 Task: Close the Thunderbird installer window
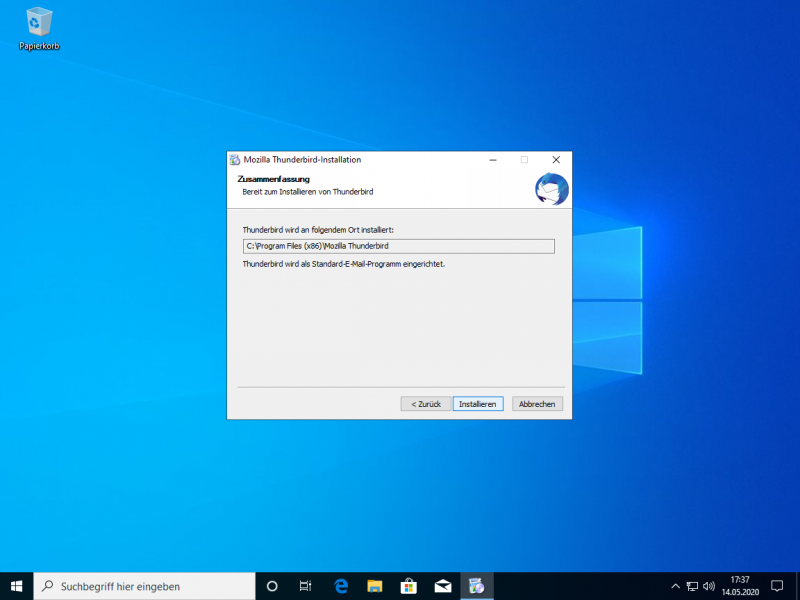click(556, 160)
